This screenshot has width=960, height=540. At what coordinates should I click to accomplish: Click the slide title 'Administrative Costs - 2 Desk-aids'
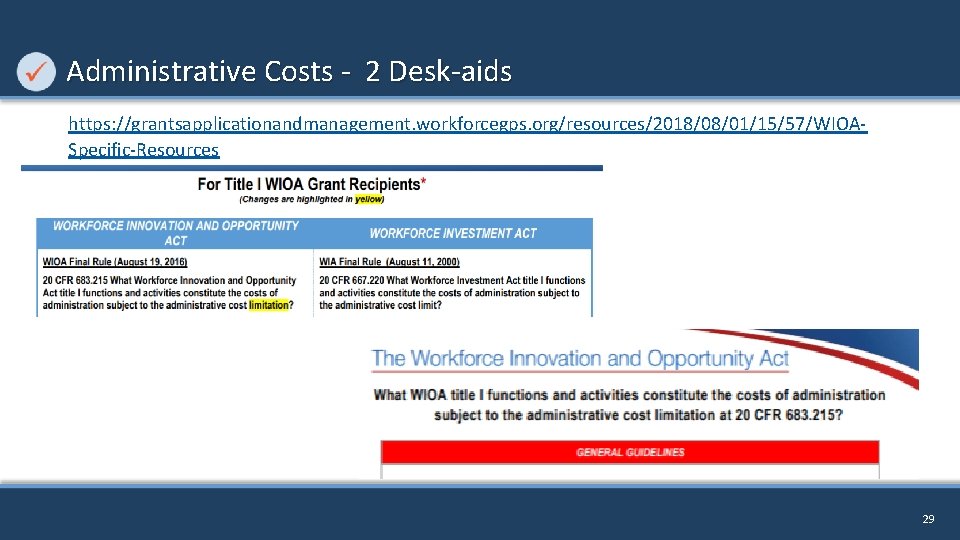tap(289, 71)
